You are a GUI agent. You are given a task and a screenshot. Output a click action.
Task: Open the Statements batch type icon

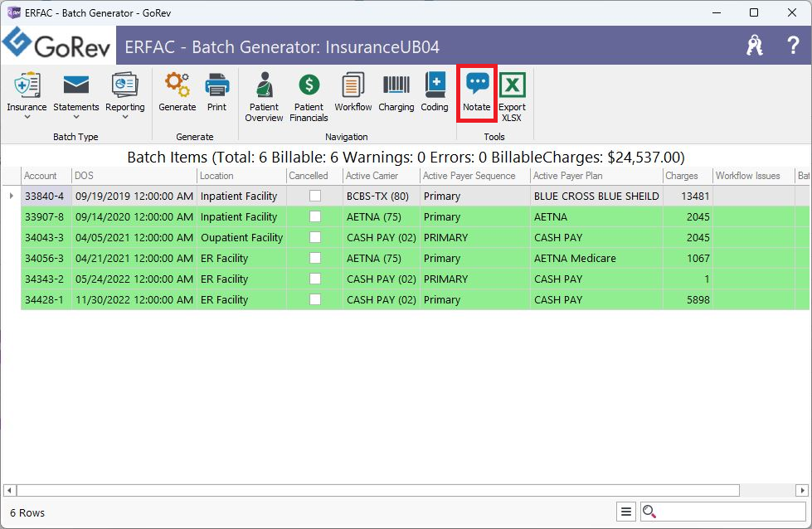point(75,85)
